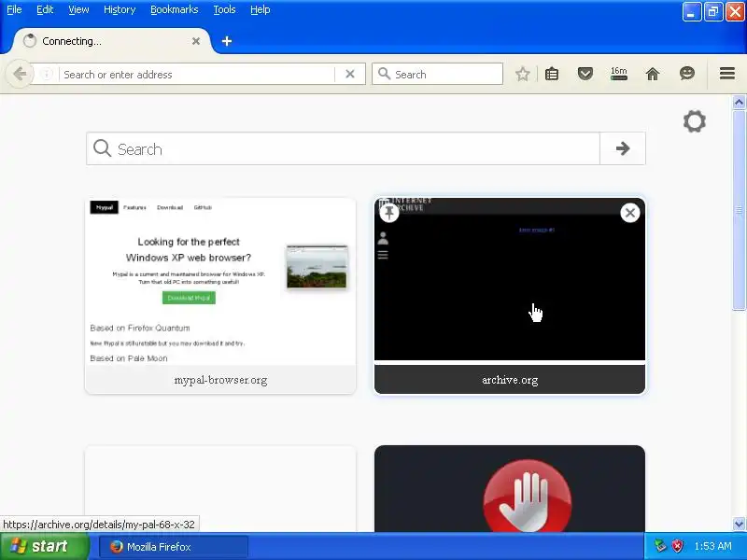
Task: Open the View menu
Action: [78, 9]
